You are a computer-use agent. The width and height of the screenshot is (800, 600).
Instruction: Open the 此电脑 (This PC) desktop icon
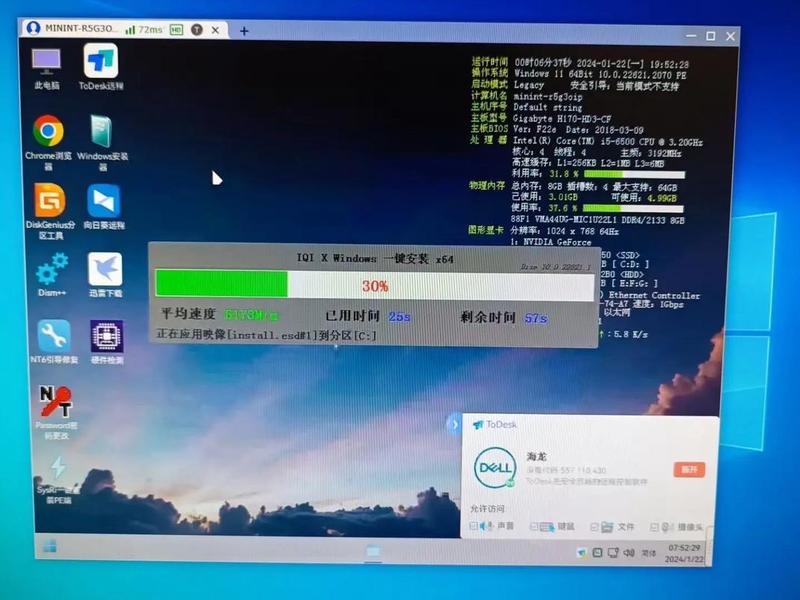coord(46,68)
